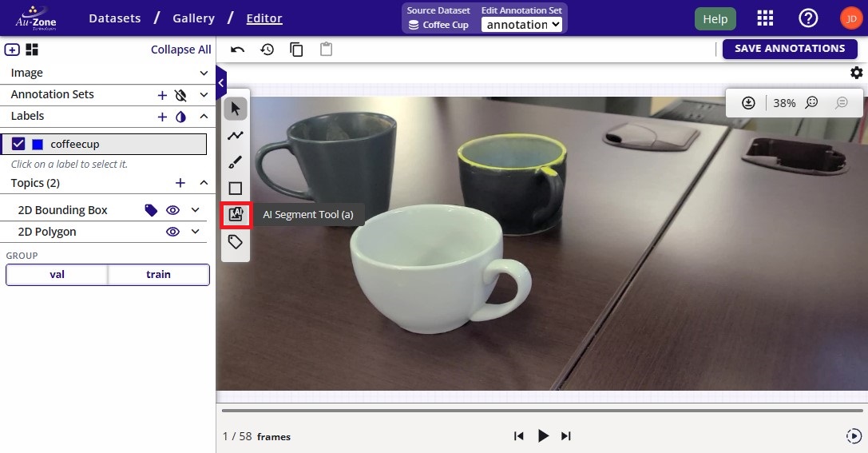The width and height of the screenshot is (868, 453).
Task: Open the Gallery breadcrumb
Action: click(x=193, y=18)
